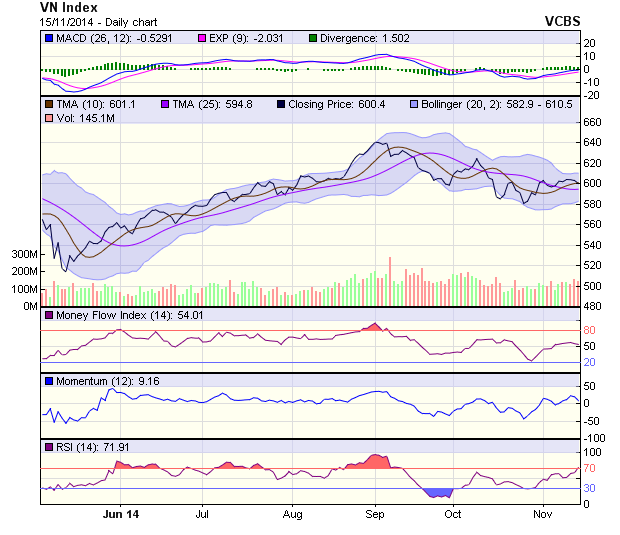Click the 660 price axis value
The height and width of the screenshot is (535, 620).
594,122
